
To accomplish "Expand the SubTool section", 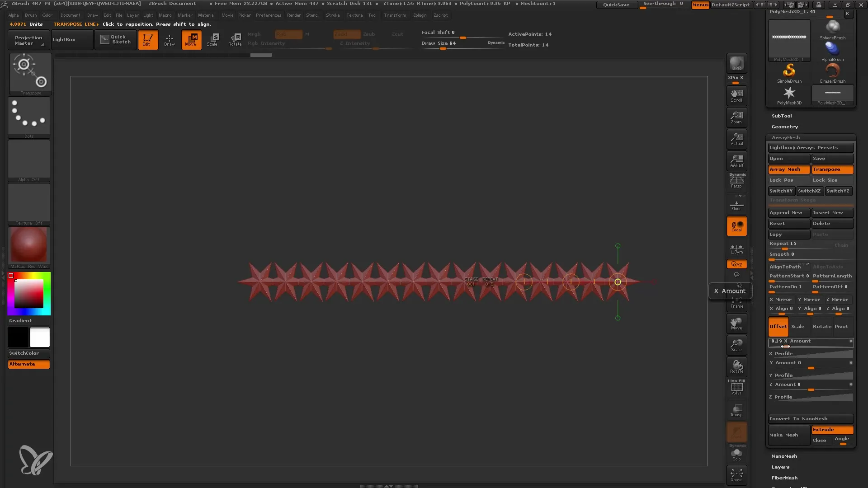I will 782,116.
